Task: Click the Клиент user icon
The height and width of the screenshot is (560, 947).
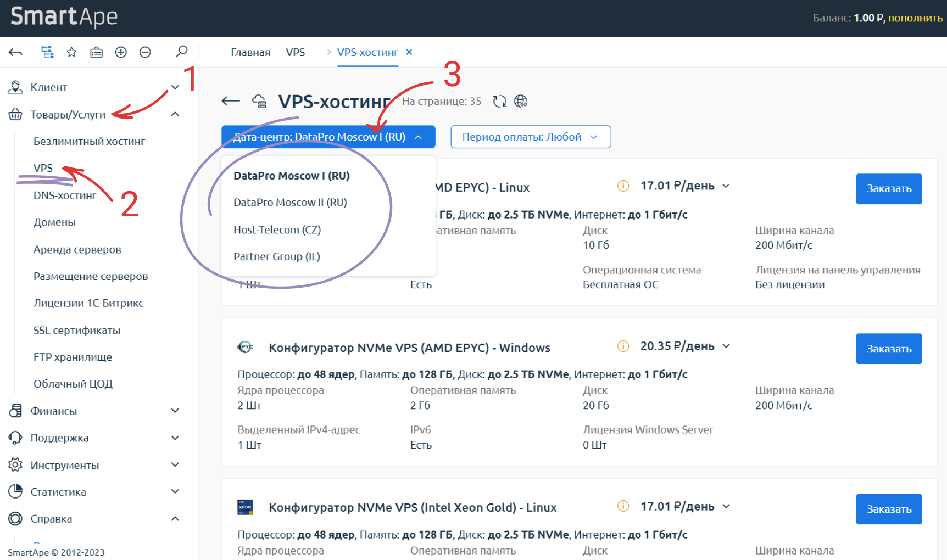Action: click(x=15, y=87)
